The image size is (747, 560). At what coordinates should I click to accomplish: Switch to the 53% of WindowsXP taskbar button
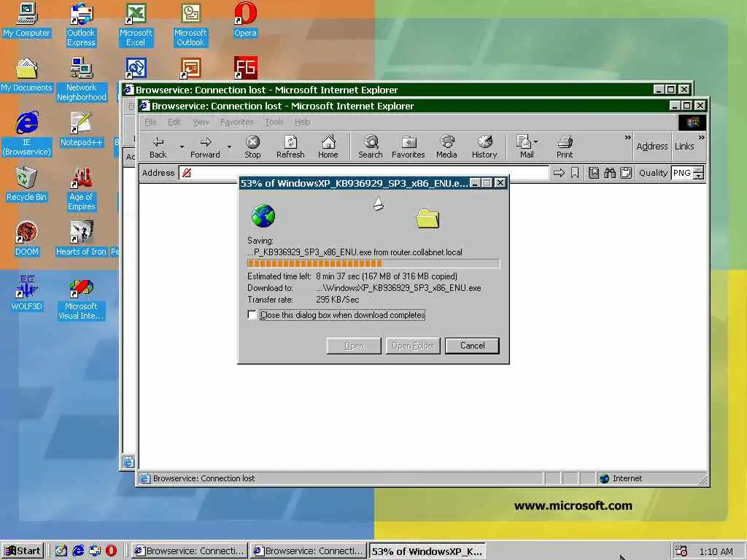tap(427, 551)
